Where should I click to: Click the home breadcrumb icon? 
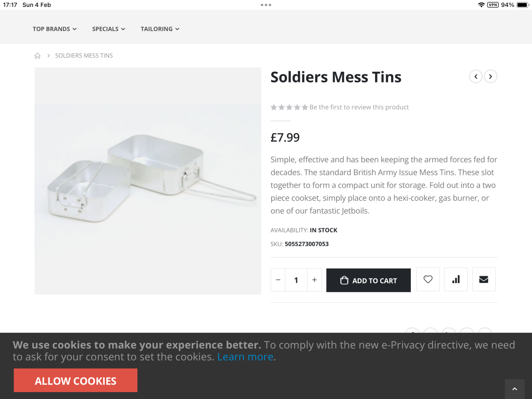coord(37,56)
